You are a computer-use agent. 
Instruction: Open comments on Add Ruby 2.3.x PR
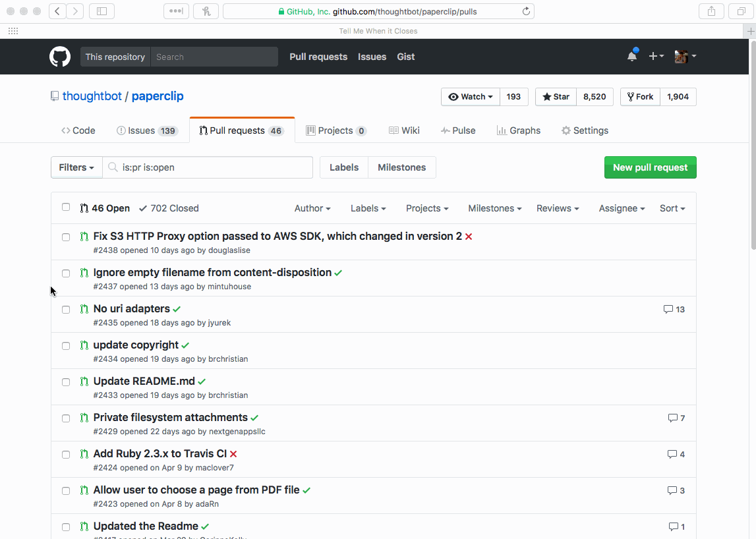tap(676, 454)
